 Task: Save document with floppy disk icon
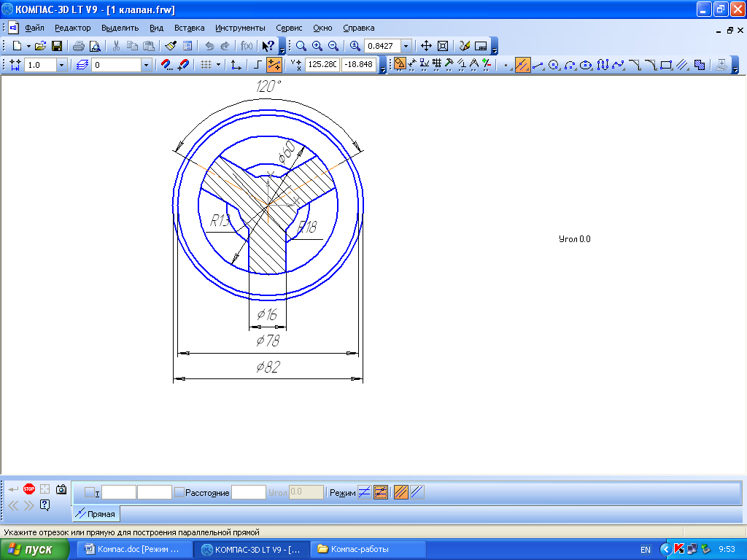pyautogui.click(x=56, y=46)
